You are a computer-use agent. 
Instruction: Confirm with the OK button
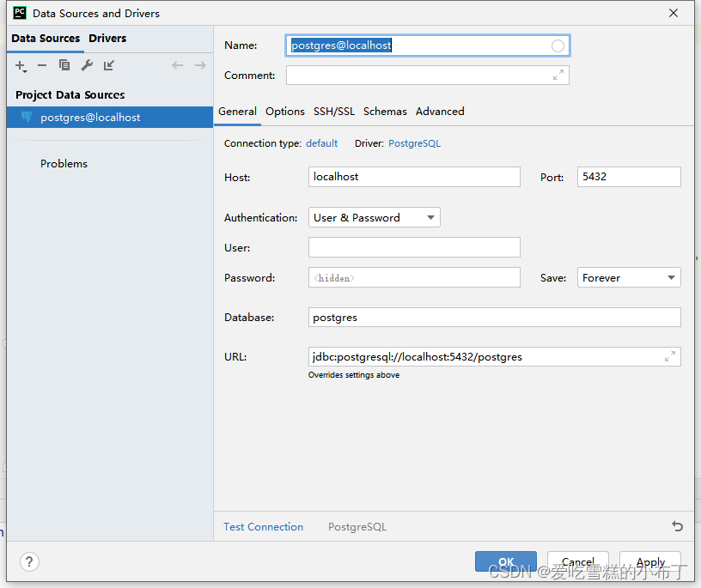(506, 561)
